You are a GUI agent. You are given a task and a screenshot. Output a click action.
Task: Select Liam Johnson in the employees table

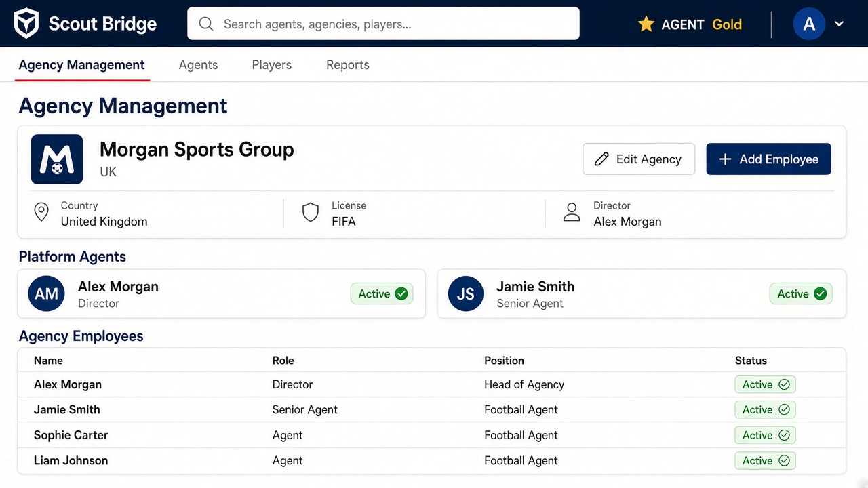(x=71, y=460)
